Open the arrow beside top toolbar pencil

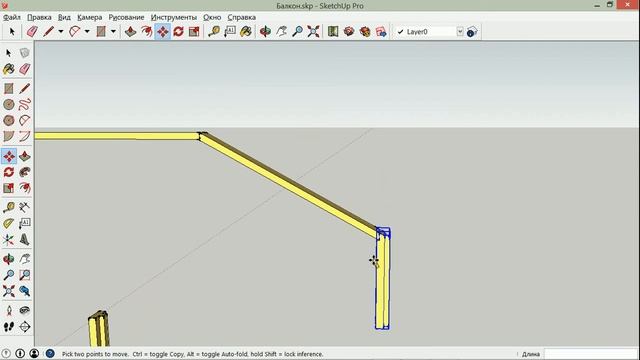(x=60, y=31)
